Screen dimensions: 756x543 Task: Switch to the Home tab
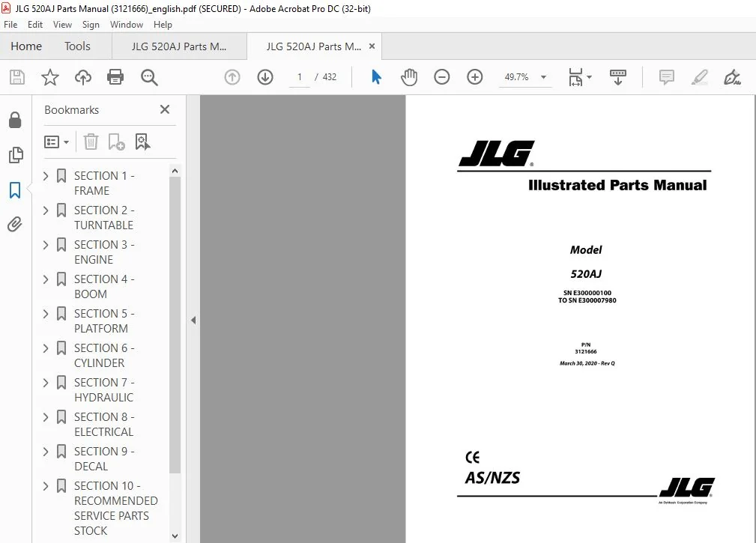(26, 46)
